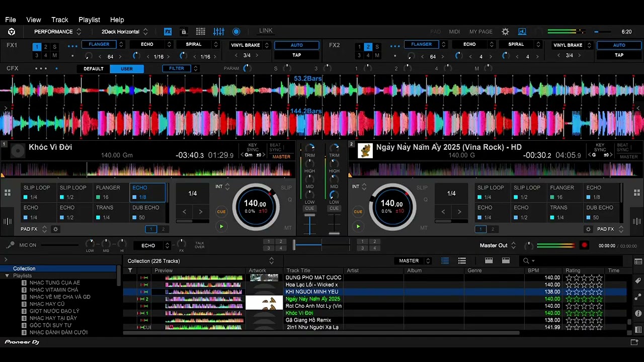Screen dimensions: 644x362
Task: Open the View menu
Action: (34, 20)
